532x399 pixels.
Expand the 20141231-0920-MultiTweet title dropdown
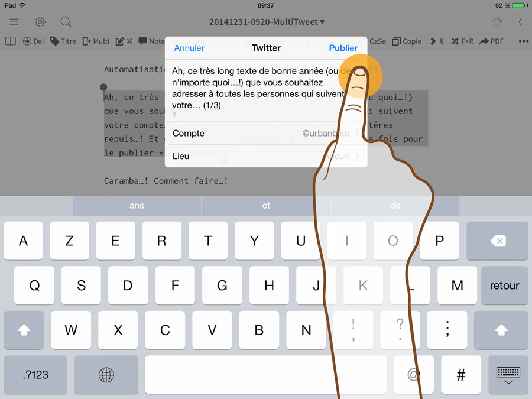click(267, 22)
